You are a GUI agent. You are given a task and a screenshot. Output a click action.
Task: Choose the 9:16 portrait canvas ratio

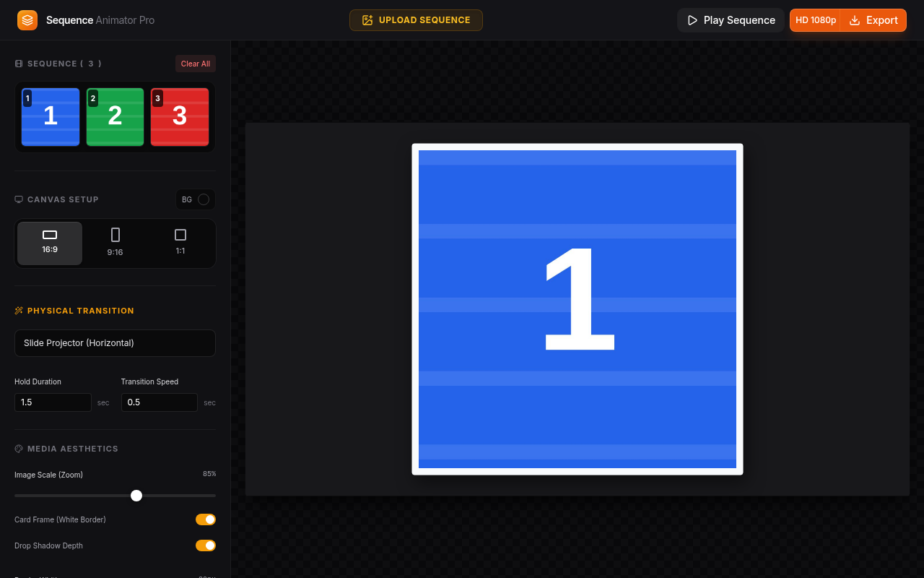coord(115,243)
